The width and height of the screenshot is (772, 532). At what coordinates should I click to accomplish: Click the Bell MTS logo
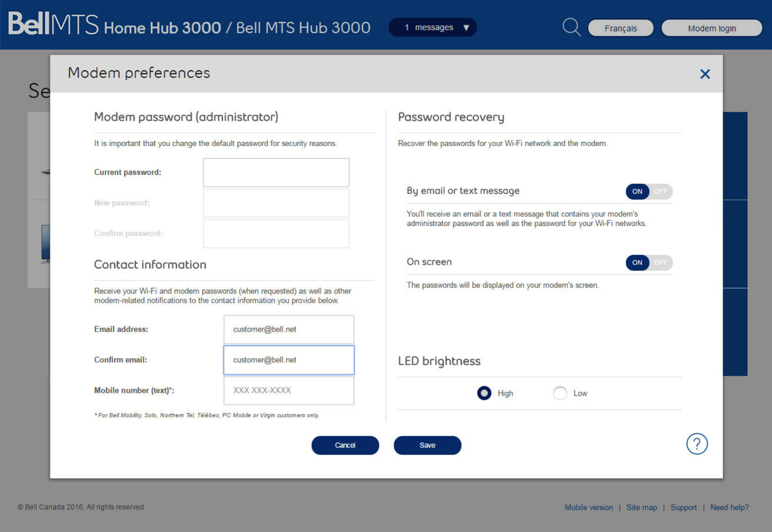point(53,23)
